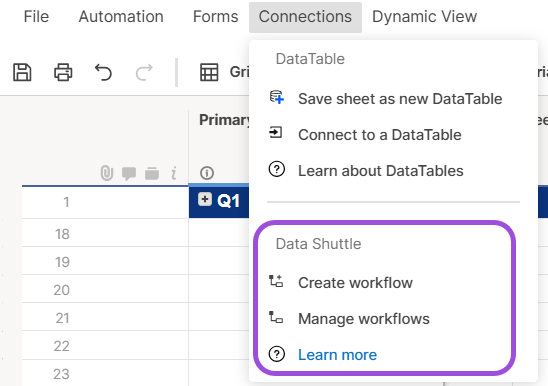548x386 pixels.
Task: Select row number 22
Action: pyautogui.click(x=62, y=345)
